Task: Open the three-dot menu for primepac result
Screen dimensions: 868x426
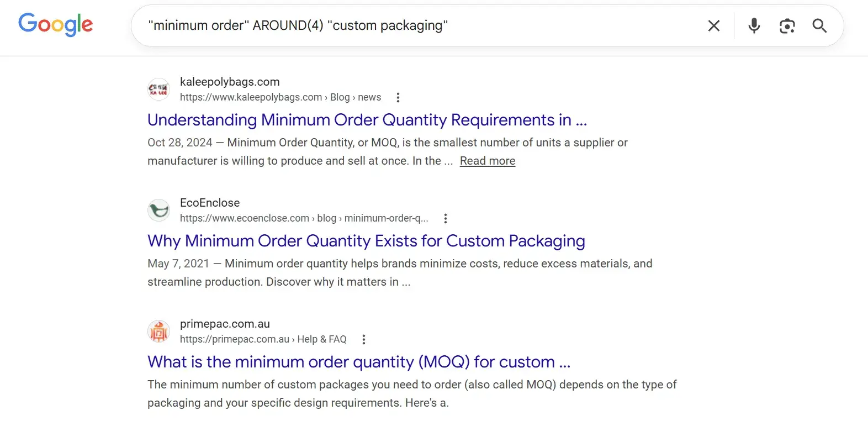Action: tap(364, 339)
